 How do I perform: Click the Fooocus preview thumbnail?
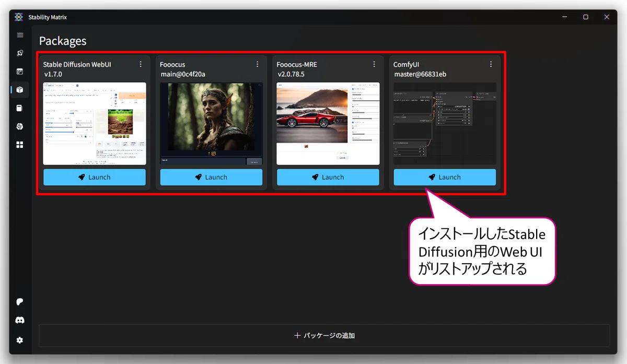(211, 124)
